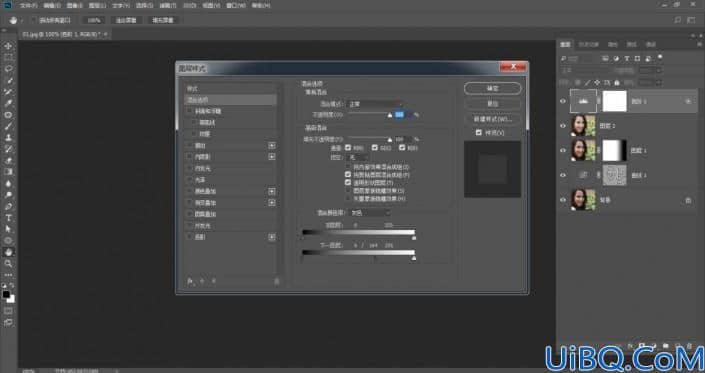Open the 选择(S) menu
The width and height of the screenshot is (705, 373).
point(144,6)
